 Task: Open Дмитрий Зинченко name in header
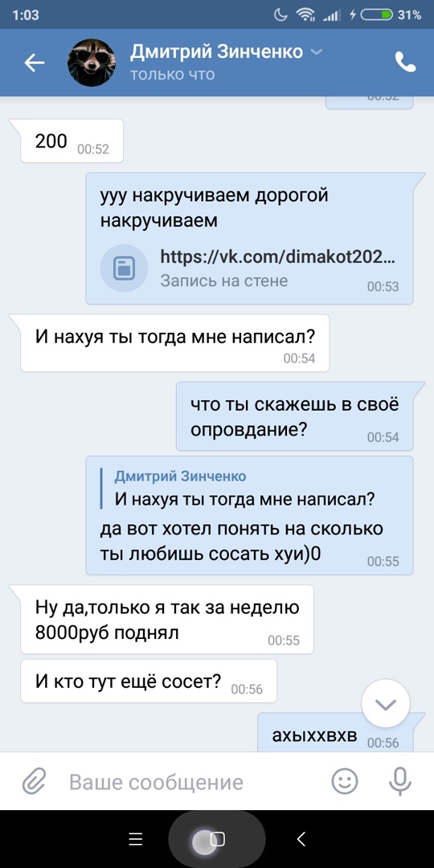(216, 51)
